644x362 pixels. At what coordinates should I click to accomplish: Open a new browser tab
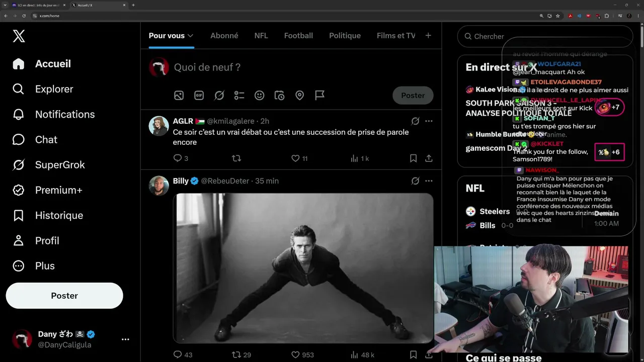(133, 5)
